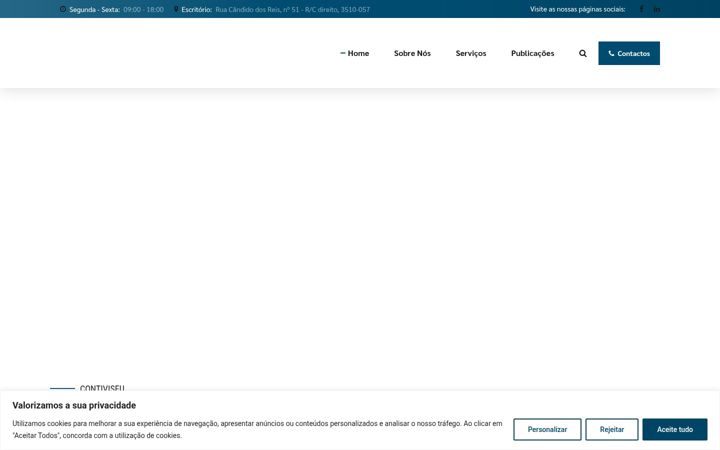Click the search magnifier icon
This screenshot has height=450, width=720.
click(x=583, y=53)
